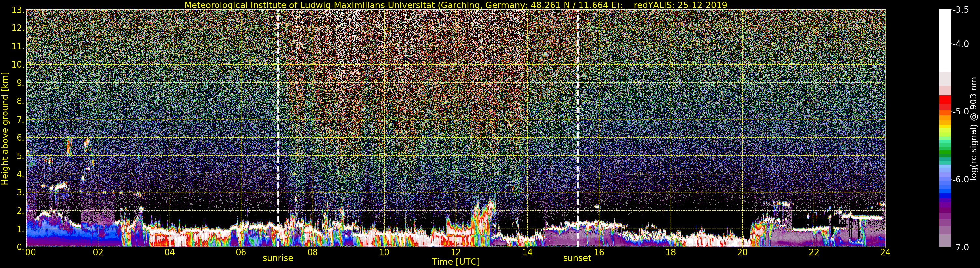Click the 'Time [UTC]' axis label
This screenshot has width=980, height=268.
(455, 262)
